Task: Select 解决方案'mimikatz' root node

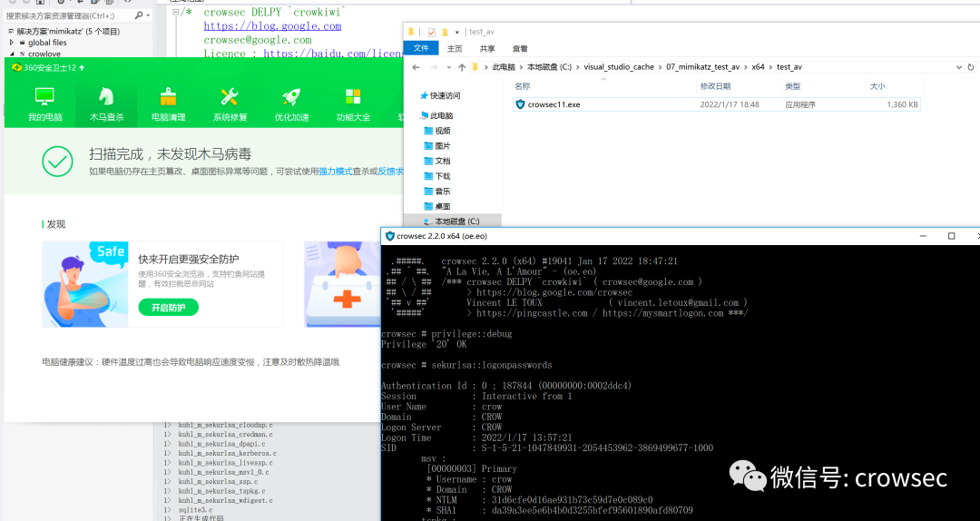Action: click(68, 31)
